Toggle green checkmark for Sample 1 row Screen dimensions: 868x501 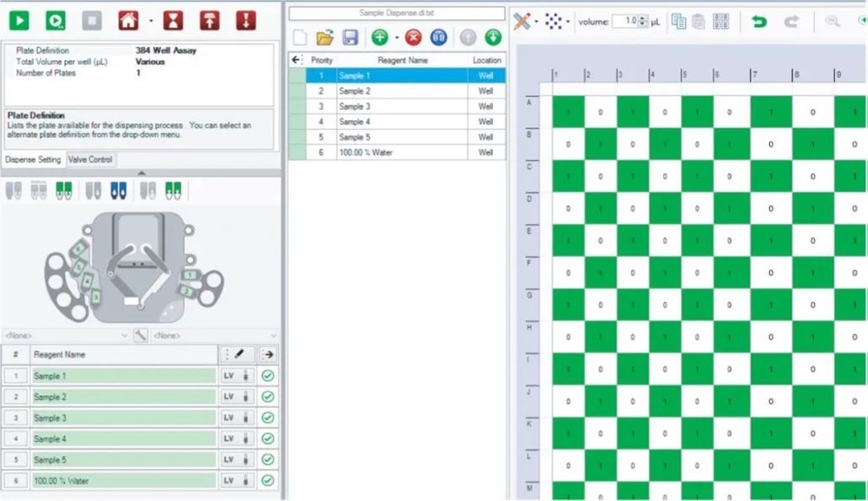pyautogui.click(x=268, y=376)
